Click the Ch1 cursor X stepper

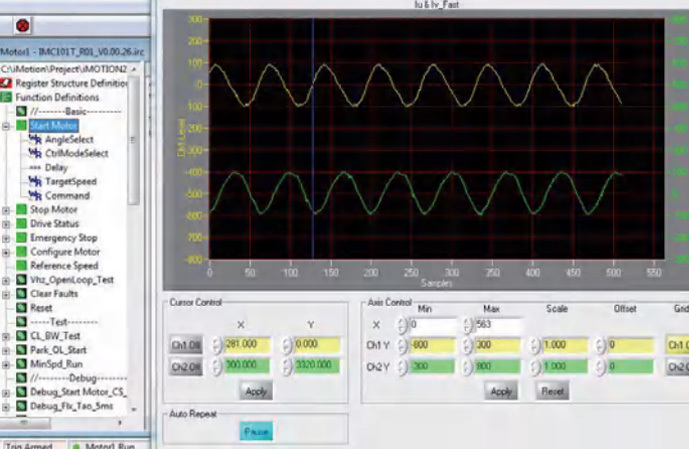(x=217, y=345)
